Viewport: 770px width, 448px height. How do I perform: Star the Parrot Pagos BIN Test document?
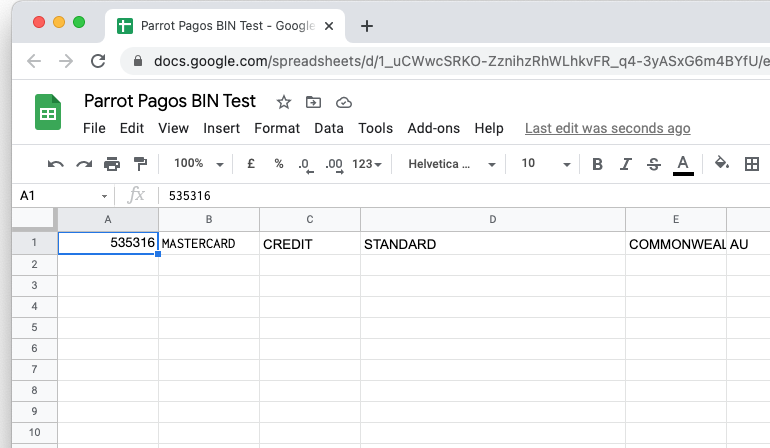click(x=283, y=102)
